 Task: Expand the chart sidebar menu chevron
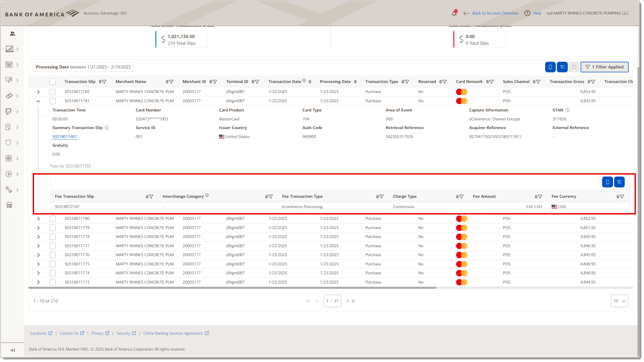tap(17, 49)
